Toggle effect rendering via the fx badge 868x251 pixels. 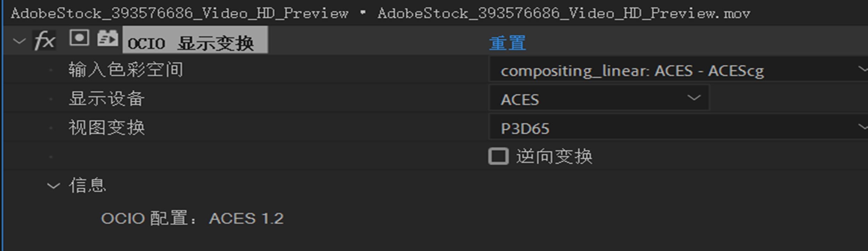(44, 41)
